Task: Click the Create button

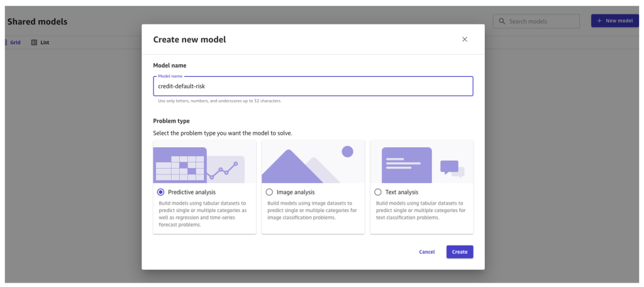Action: (x=460, y=252)
